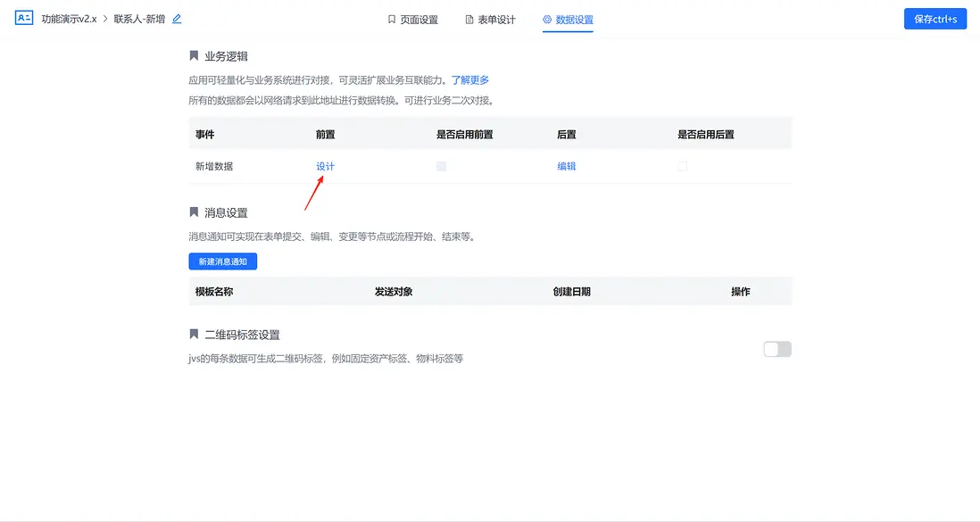The width and height of the screenshot is (980, 522).
Task: Click the bookmark icon next to 消息设置
Action: (x=194, y=212)
